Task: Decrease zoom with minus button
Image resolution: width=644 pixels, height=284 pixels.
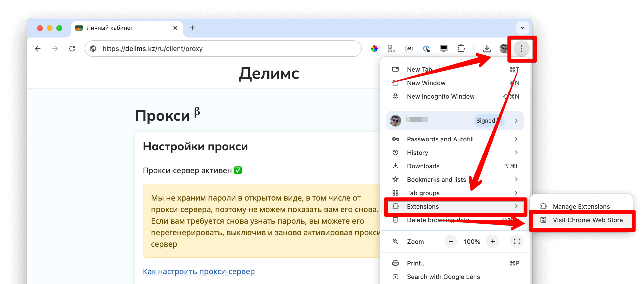Action: tap(451, 241)
